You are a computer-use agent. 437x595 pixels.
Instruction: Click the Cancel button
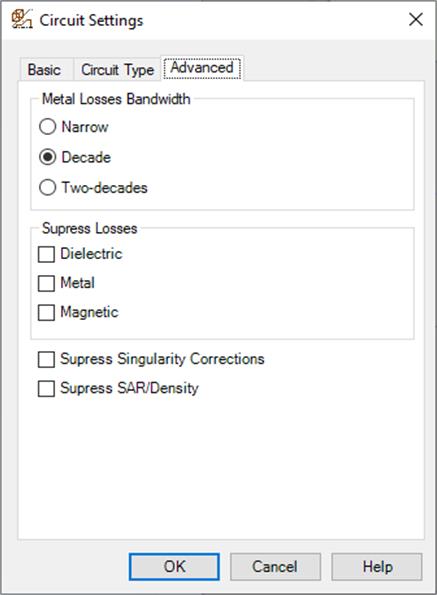click(275, 567)
